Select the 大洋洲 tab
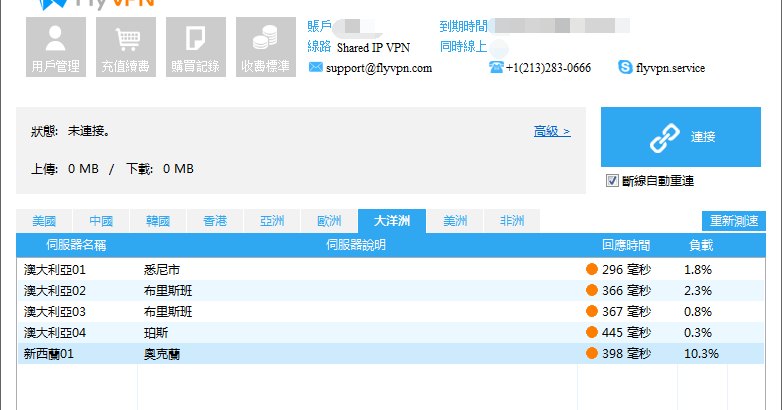Viewport: 782px width, 410px height. pos(392,221)
